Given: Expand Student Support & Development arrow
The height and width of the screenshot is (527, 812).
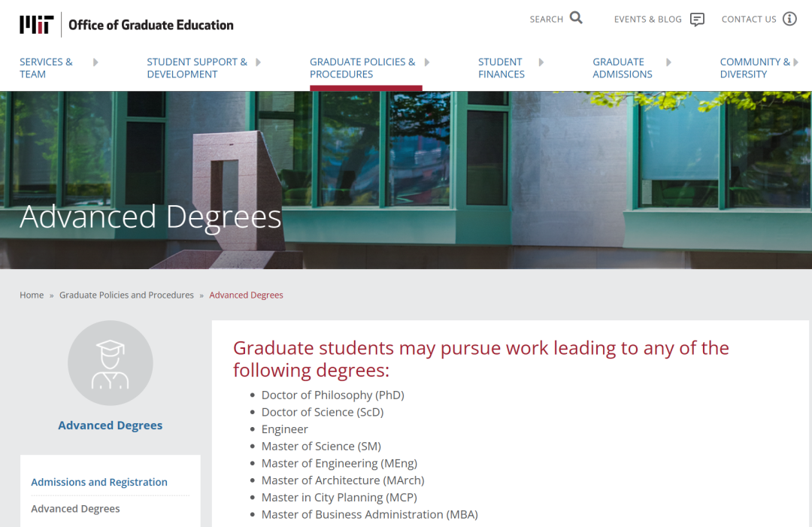Looking at the screenshot, I should tap(258, 62).
